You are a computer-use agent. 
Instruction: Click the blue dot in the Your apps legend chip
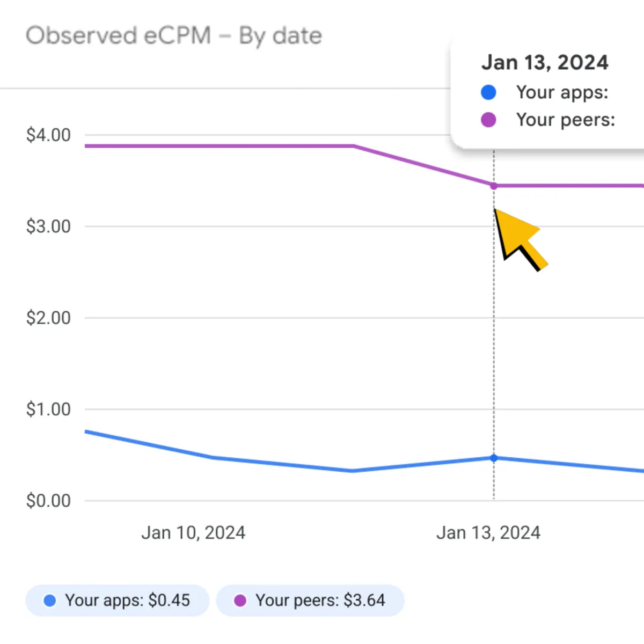tap(50, 601)
